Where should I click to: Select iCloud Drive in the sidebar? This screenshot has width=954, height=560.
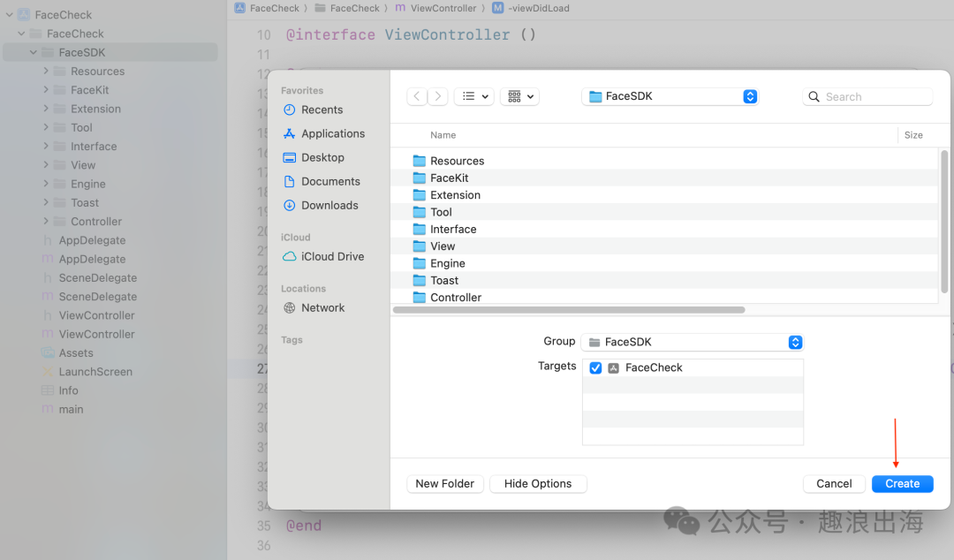pyautogui.click(x=323, y=257)
